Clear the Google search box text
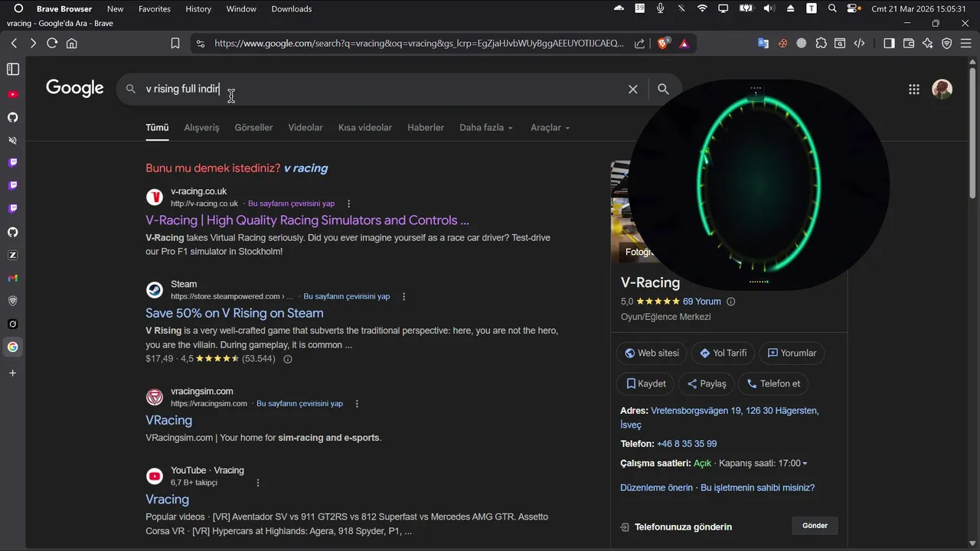The image size is (980, 551). tap(633, 90)
